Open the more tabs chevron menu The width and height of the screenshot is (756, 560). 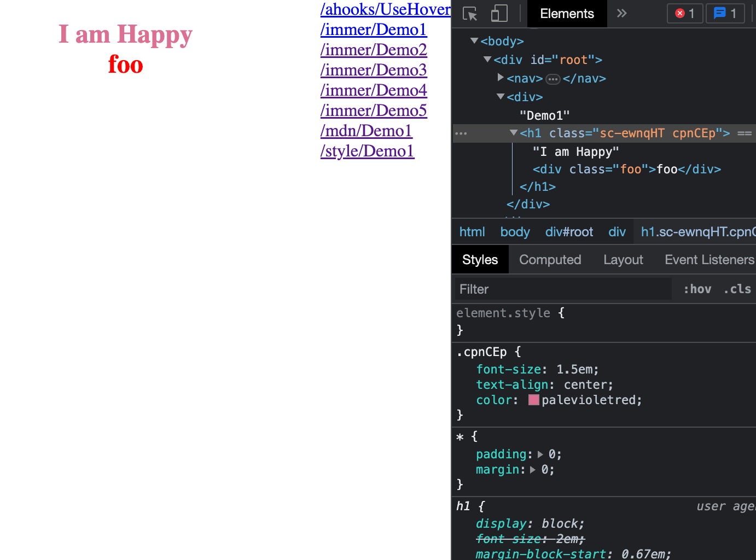(621, 14)
